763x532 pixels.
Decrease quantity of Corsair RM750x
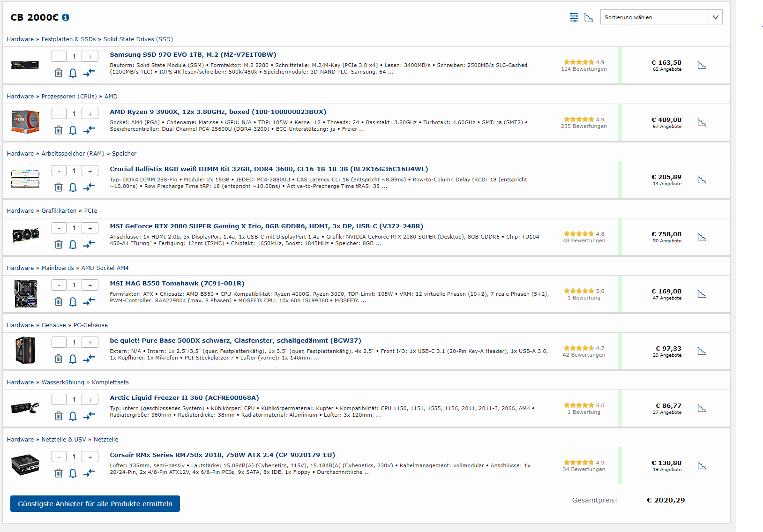59,457
